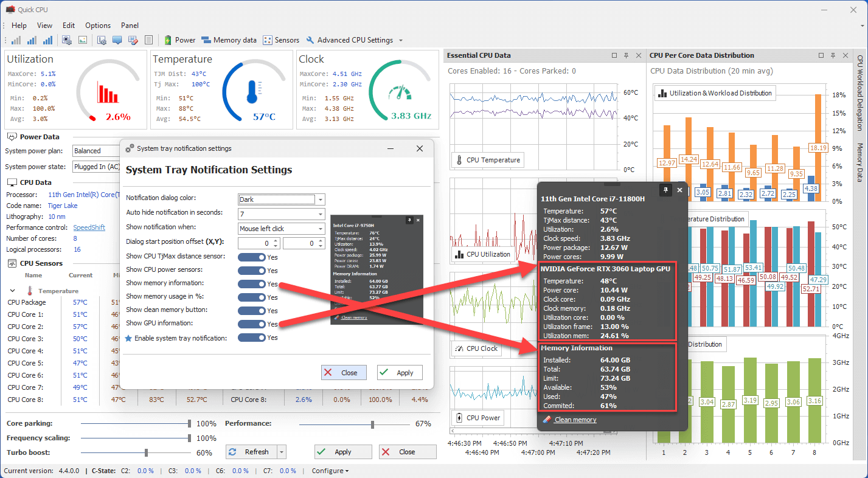Maximize the Essential CPU Data panel
Screen dimensions: 868x478
pos(614,55)
